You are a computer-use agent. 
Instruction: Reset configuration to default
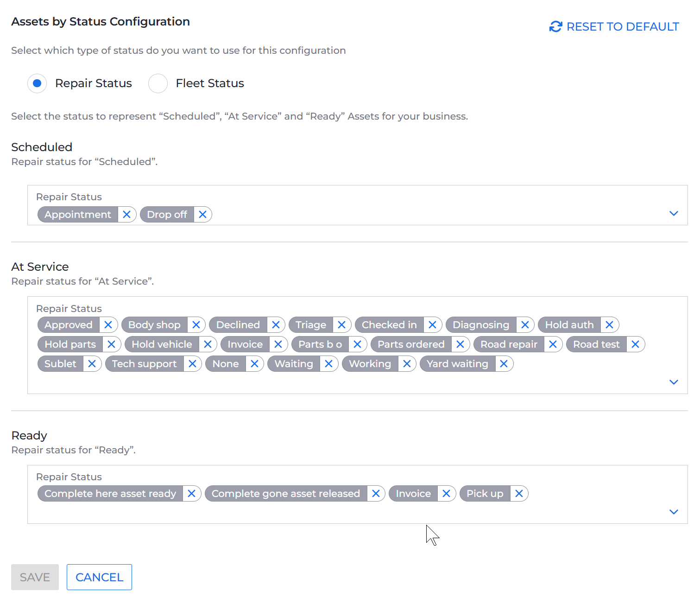click(614, 27)
